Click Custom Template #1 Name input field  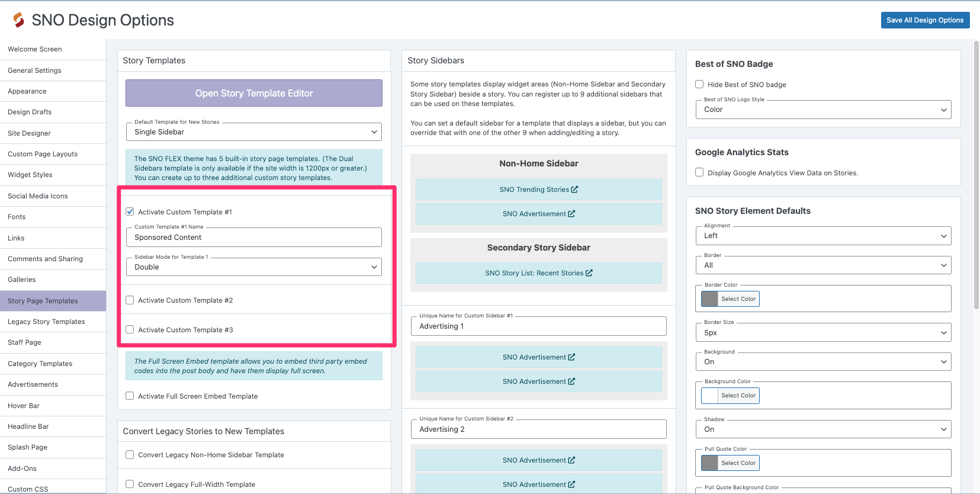254,238
